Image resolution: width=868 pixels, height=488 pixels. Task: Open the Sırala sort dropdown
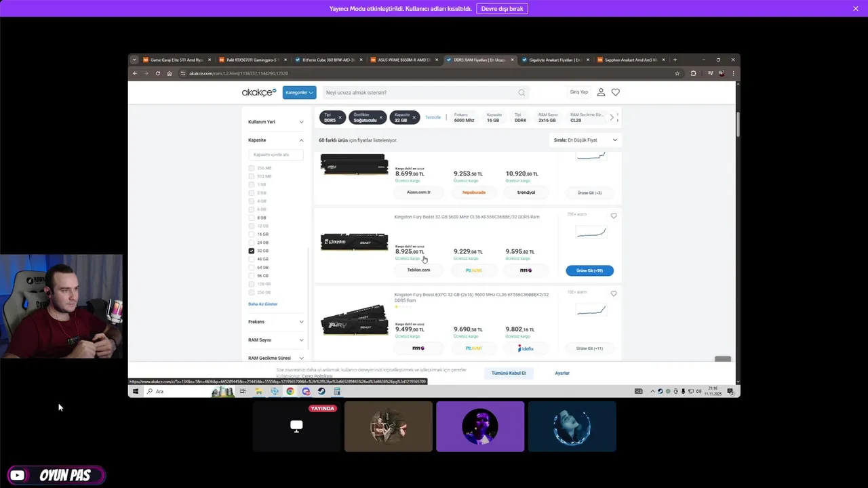click(x=585, y=140)
